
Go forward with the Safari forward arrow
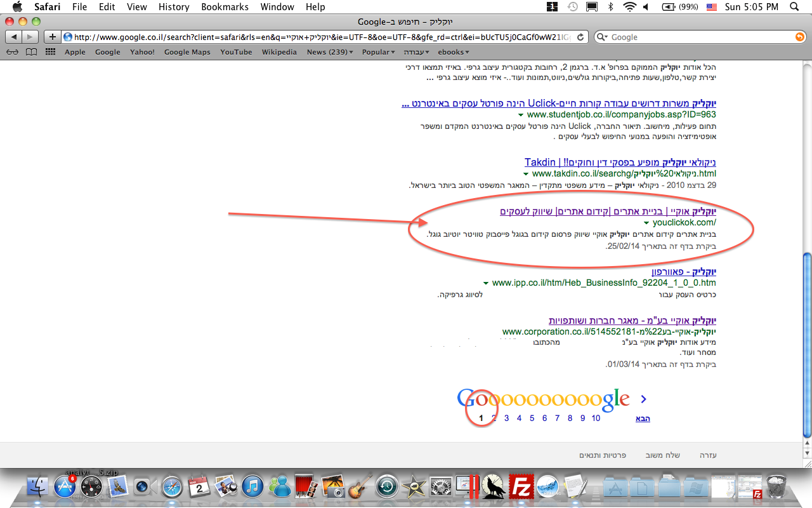click(x=30, y=37)
